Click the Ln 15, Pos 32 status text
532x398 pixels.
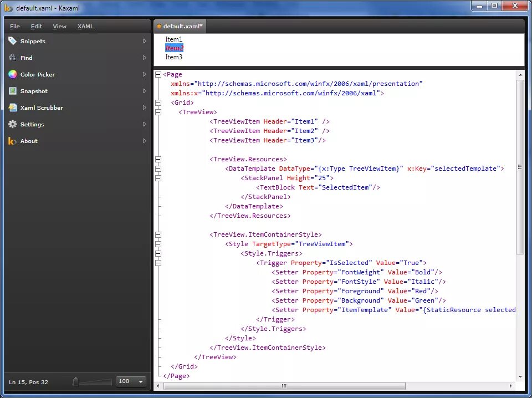pyautogui.click(x=28, y=382)
